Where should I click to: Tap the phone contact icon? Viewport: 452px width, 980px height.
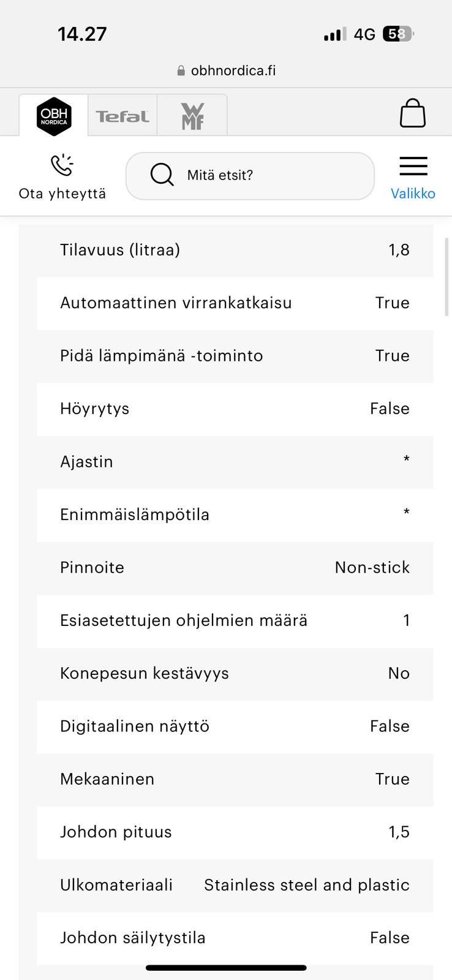(62, 165)
